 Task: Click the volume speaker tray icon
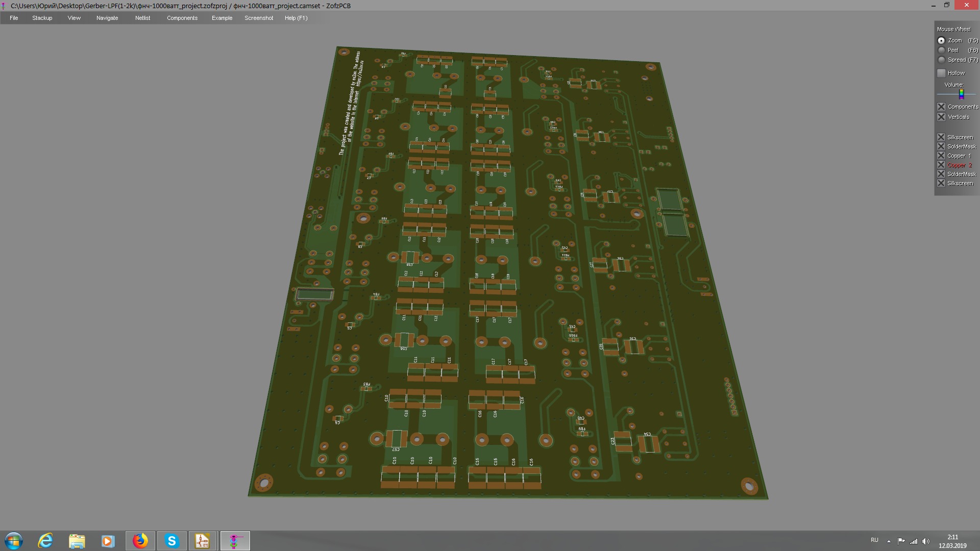point(926,541)
